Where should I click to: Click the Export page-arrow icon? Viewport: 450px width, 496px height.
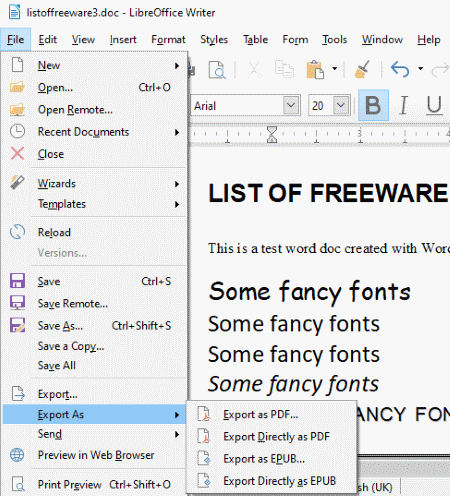pyautogui.click(x=18, y=393)
